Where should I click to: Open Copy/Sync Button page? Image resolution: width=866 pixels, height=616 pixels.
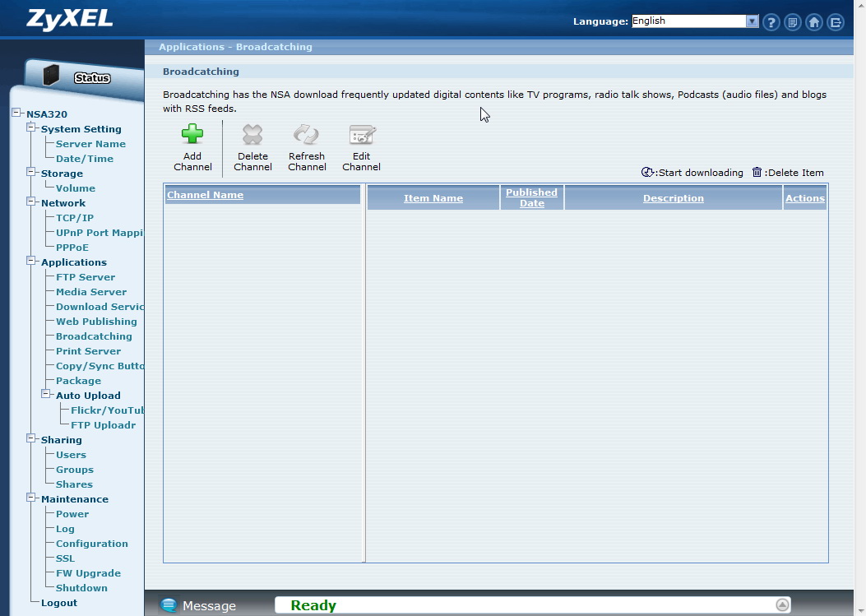click(100, 366)
